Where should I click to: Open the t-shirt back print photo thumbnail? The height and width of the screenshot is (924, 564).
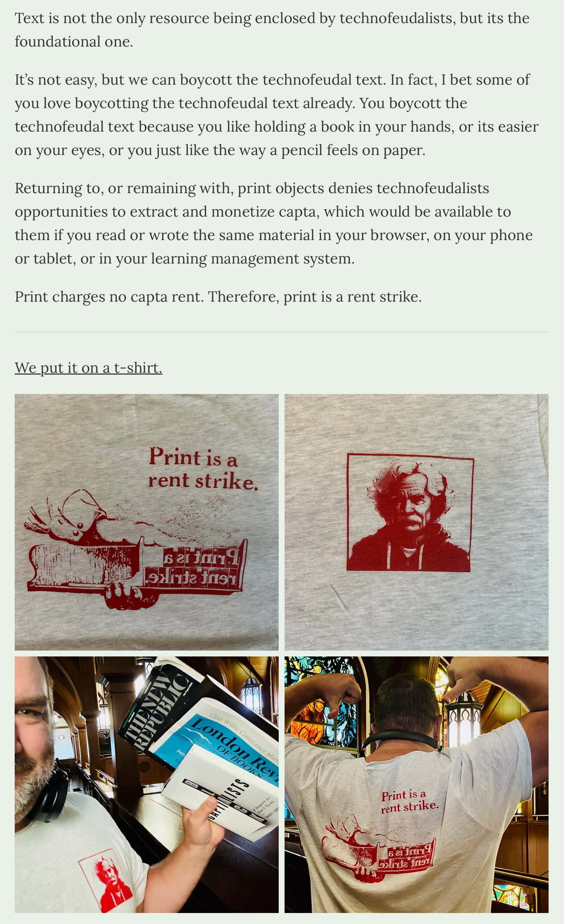(147, 522)
